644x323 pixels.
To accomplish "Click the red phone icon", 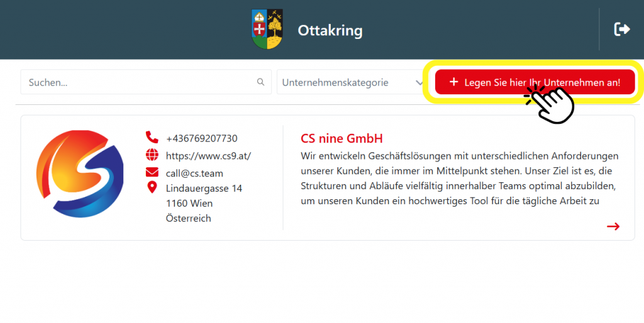I will pos(152,138).
